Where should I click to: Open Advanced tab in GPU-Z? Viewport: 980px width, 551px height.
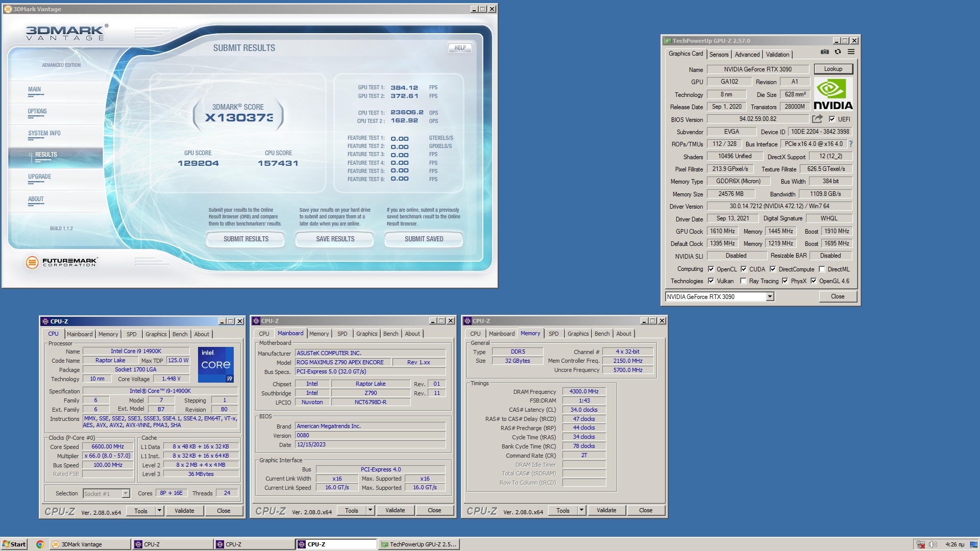[x=747, y=55]
